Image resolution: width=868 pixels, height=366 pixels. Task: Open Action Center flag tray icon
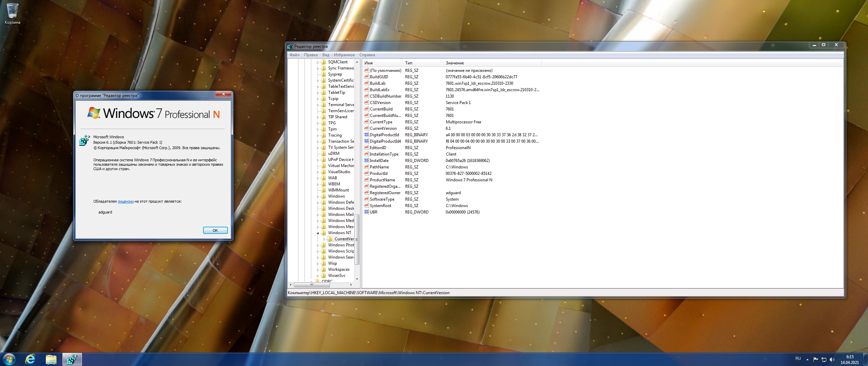click(x=815, y=360)
